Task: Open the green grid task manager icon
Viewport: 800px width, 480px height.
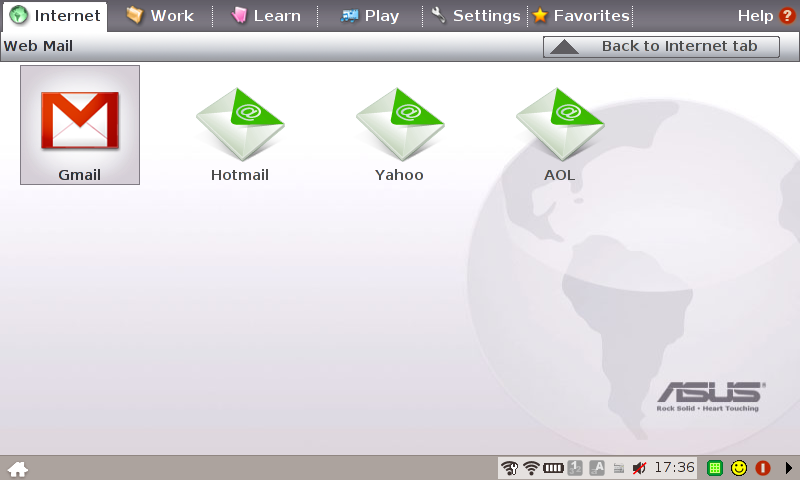Action: click(x=715, y=468)
